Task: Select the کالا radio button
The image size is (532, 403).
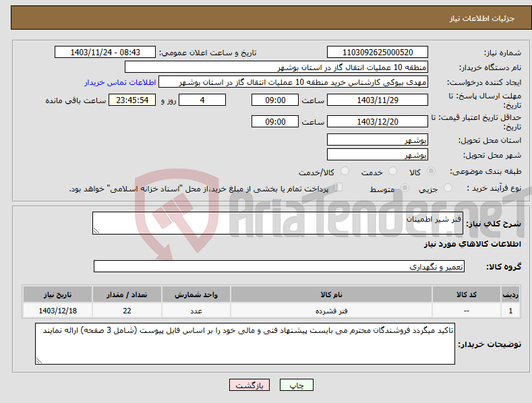Action: click(x=432, y=171)
